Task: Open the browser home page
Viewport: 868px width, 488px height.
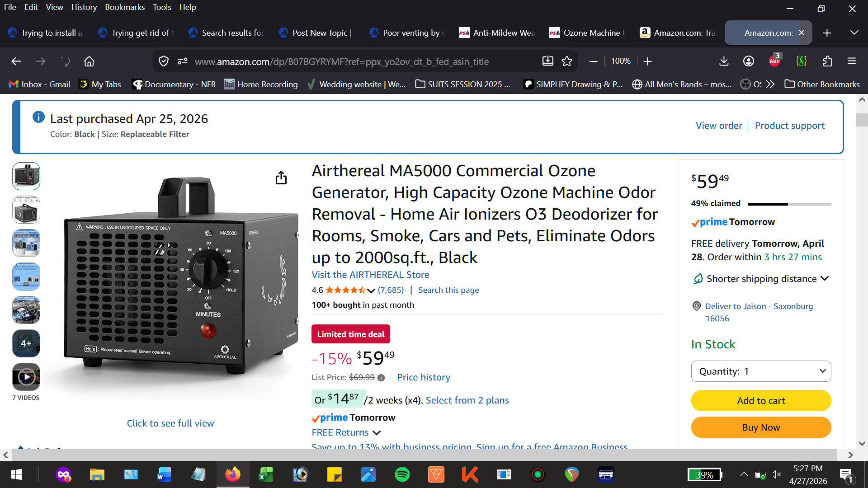Action: point(89,61)
